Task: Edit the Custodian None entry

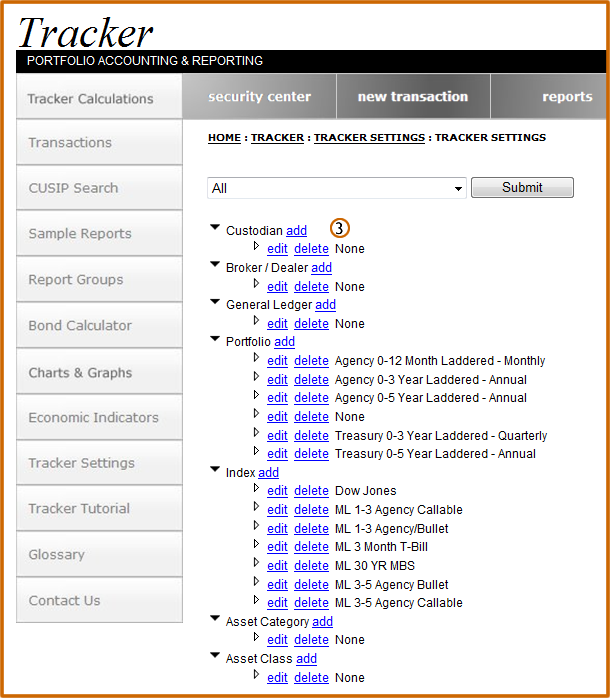Action: tap(277, 248)
